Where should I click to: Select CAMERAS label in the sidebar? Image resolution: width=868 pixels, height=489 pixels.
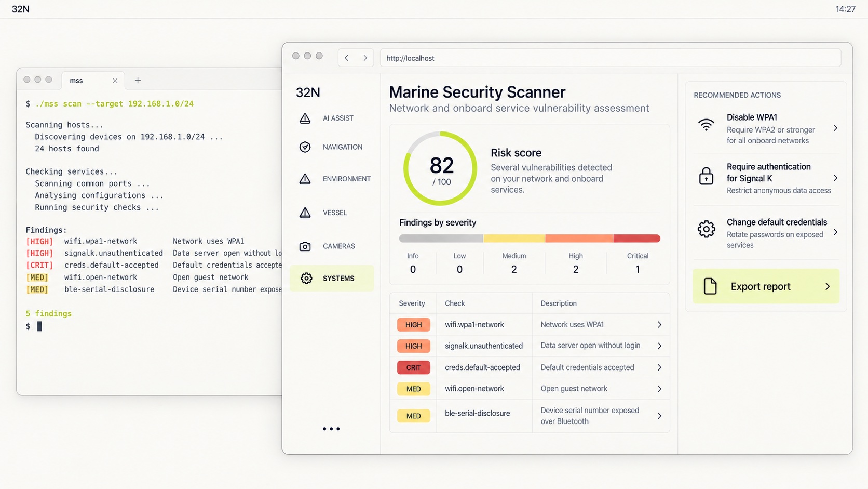[x=339, y=246]
